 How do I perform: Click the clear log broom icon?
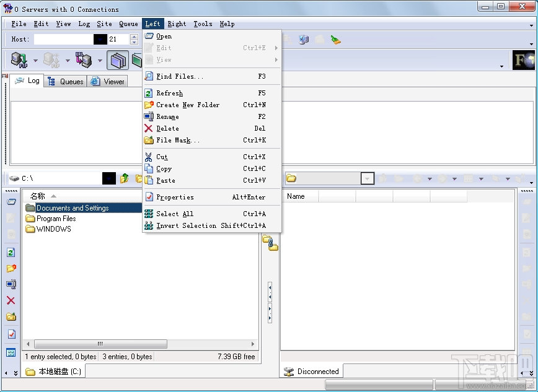pos(335,39)
